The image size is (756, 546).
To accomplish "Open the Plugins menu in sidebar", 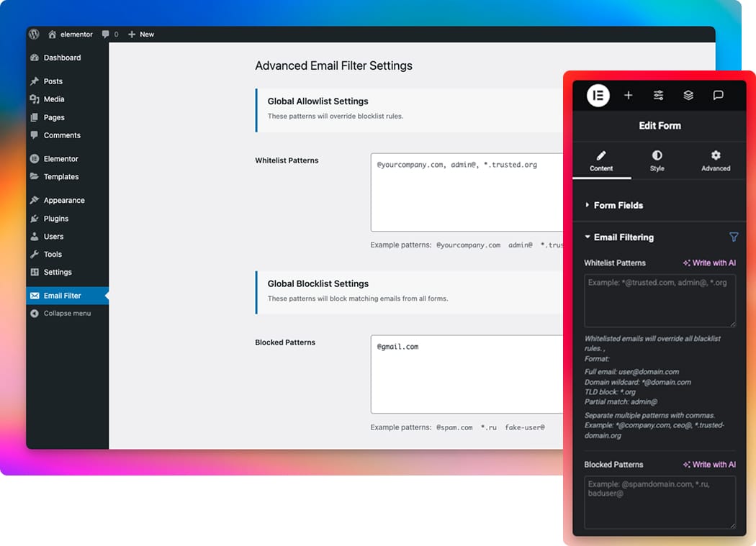I will click(56, 218).
